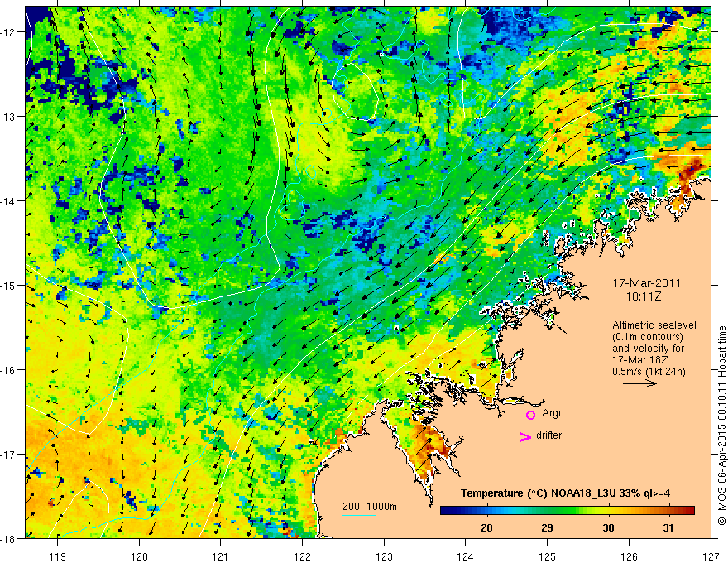
Task: Click the '120' longitude axis label
Action: tap(139, 556)
